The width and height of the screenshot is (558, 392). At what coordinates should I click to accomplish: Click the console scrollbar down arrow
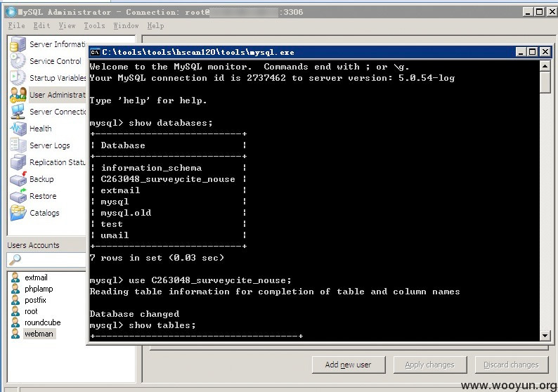(545, 335)
